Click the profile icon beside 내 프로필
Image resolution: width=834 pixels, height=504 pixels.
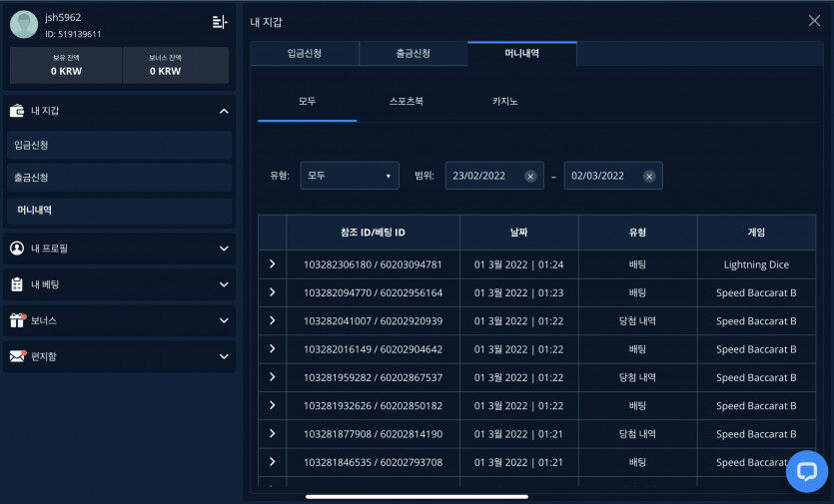(17, 249)
